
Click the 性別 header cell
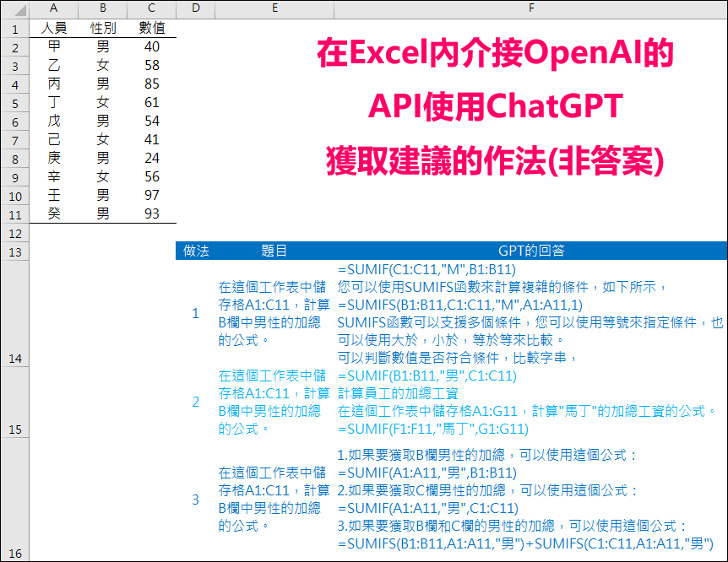102,29
